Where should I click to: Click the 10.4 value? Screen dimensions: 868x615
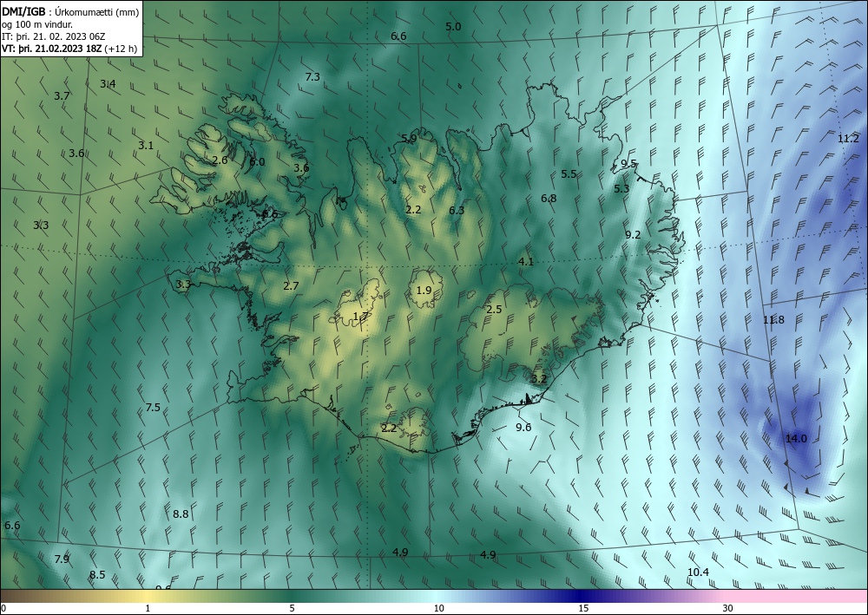point(698,572)
